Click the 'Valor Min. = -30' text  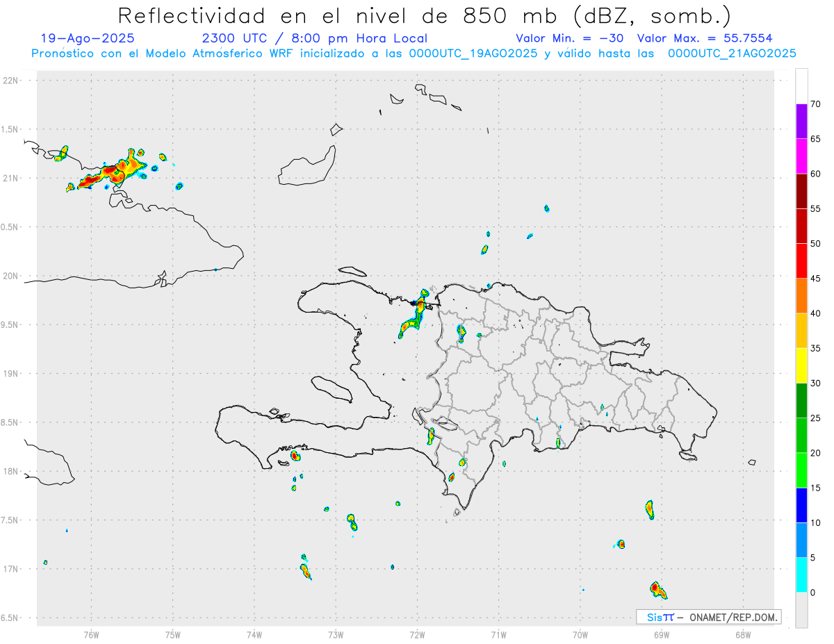(570, 38)
